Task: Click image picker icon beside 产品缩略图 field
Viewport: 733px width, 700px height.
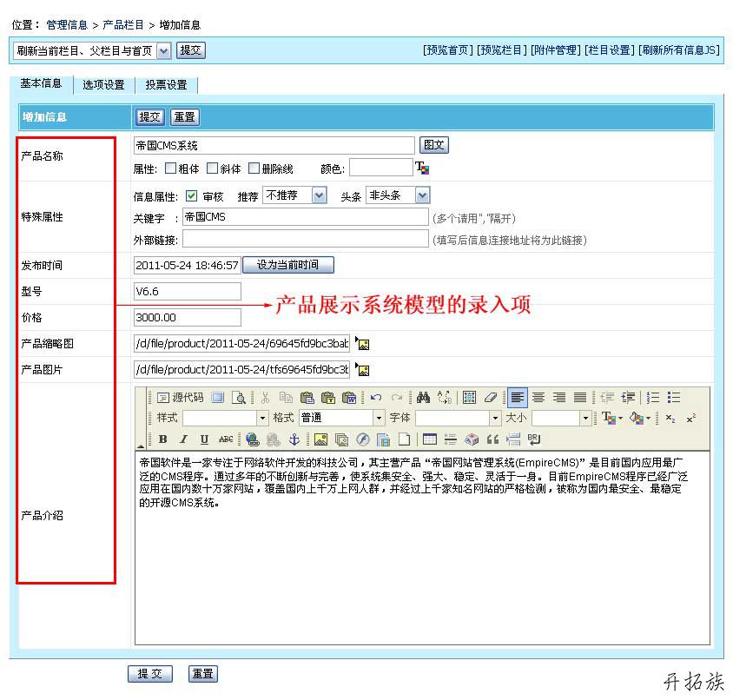Action: tap(362, 343)
